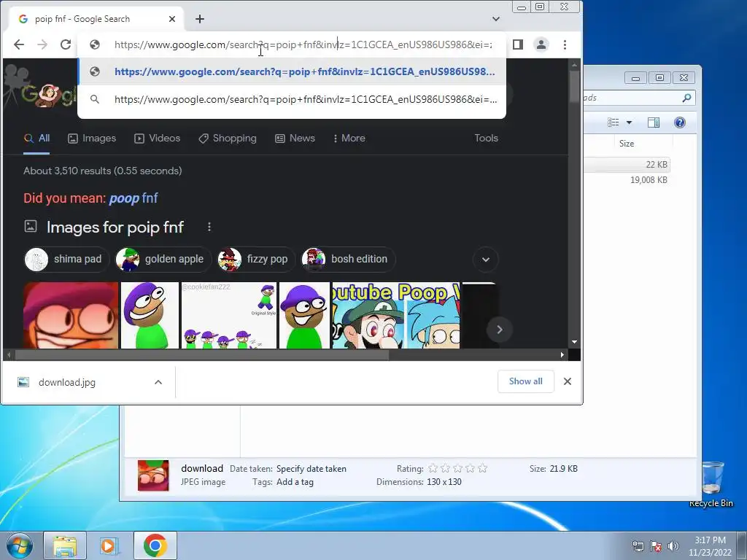Open the cookiefan222 multi-character thumbnail
Viewport: 747px width, 560px height.
[228, 315]
